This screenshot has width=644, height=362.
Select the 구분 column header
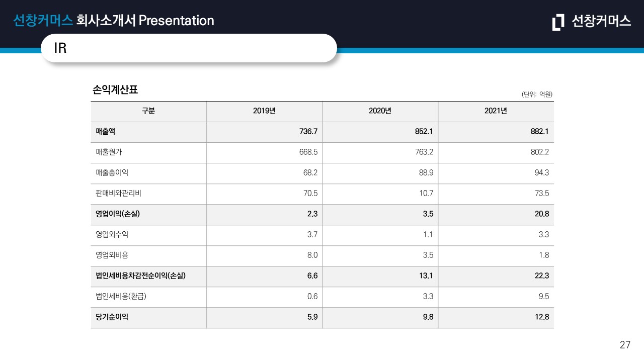148,112
